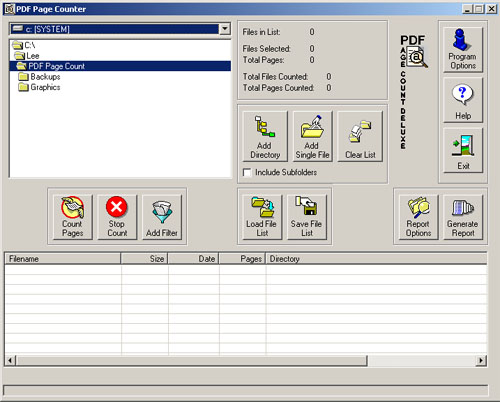Viewport: 500px width, 402px height.
Task: Open Program Options
Action: [463, 49]
